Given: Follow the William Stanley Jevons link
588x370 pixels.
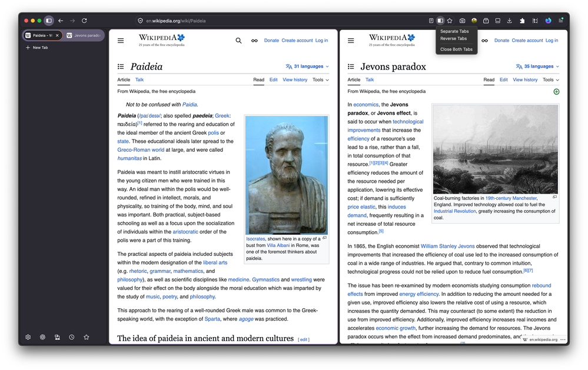Looking at the screenshot, I should coord(447,246).
